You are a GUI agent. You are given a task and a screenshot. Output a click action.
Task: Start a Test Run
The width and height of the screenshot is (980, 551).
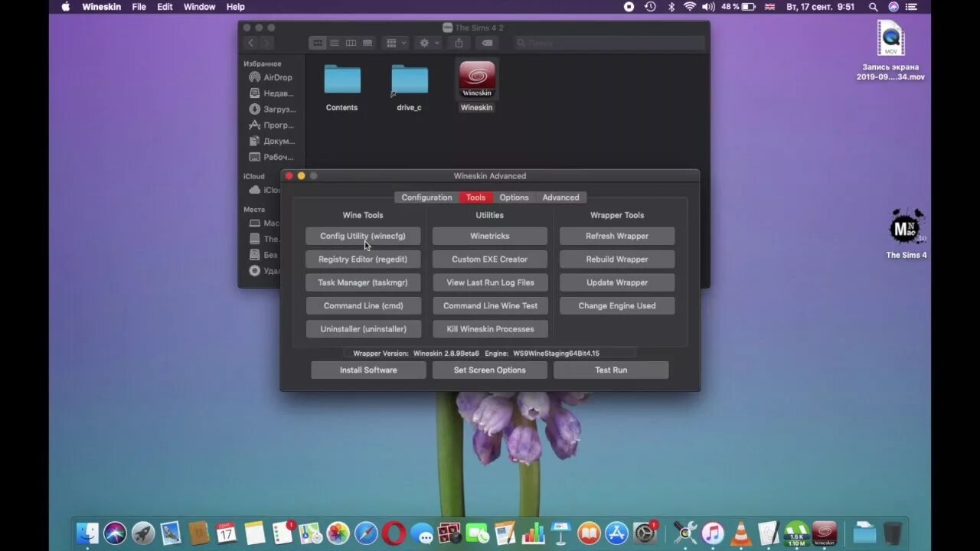(611, 370)
